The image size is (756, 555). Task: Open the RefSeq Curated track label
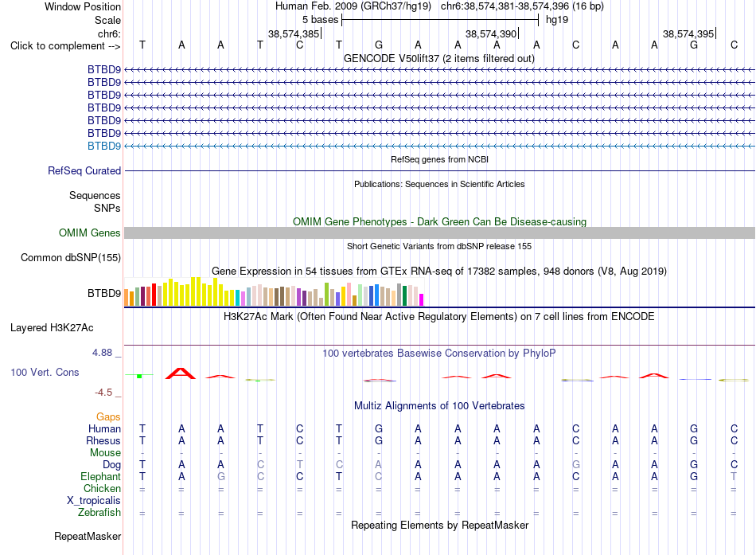click(x=84, y=171)
